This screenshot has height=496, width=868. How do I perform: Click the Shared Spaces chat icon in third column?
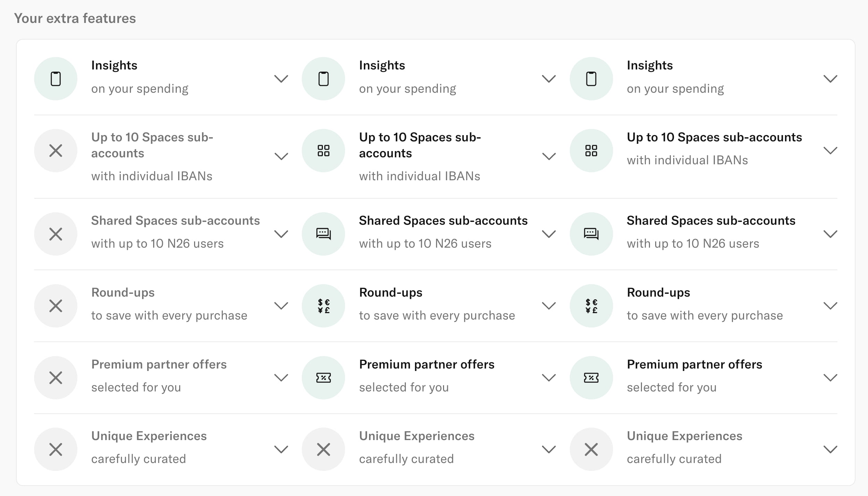591,234
